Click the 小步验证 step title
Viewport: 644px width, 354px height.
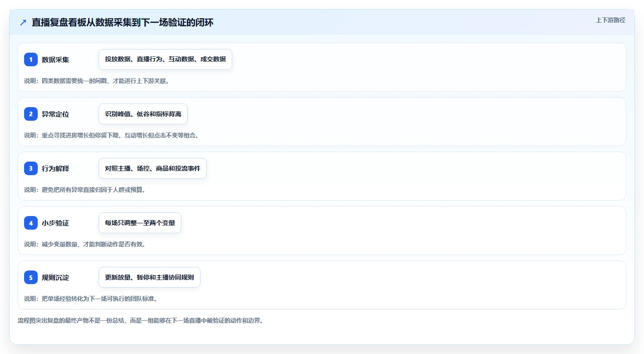point(55,223)
